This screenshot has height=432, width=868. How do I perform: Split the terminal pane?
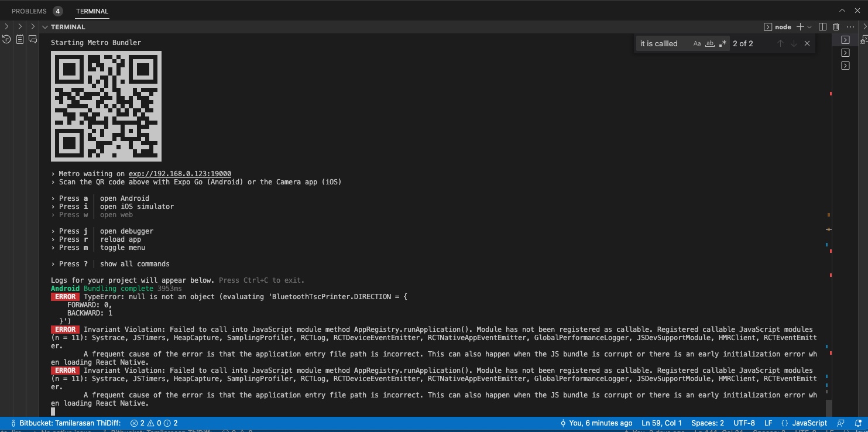pos(822,27)
